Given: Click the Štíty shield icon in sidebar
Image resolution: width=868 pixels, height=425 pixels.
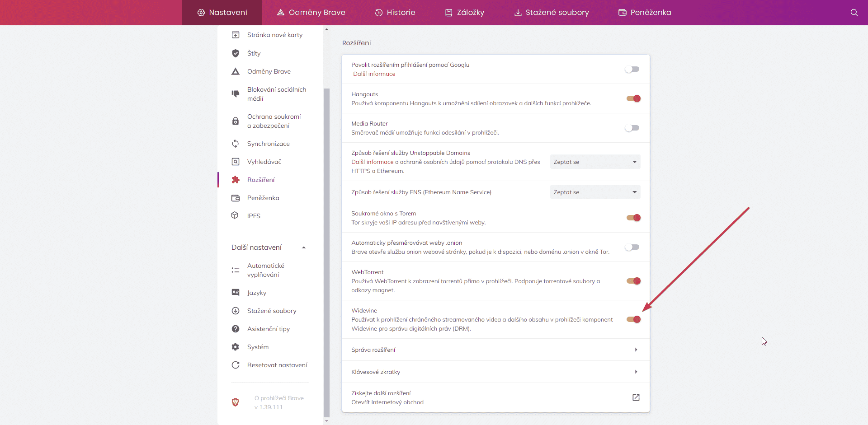Looking at the screenshot, I should tap(236, 53).
